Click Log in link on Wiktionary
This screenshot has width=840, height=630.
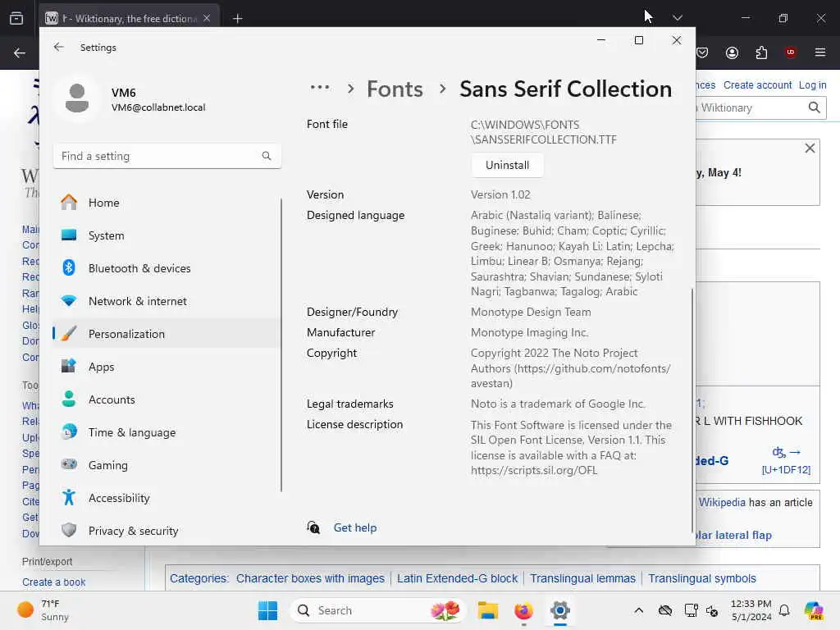[x=812, y=85]
